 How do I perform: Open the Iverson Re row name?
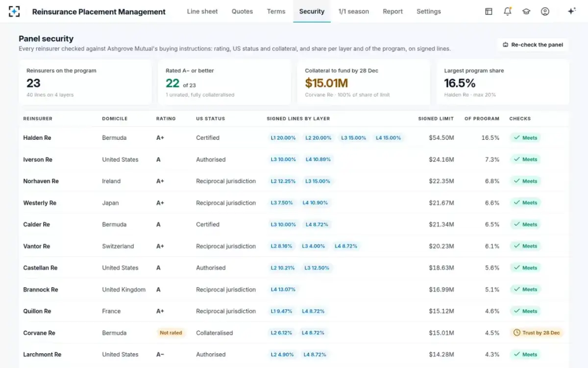coord(38,159)
